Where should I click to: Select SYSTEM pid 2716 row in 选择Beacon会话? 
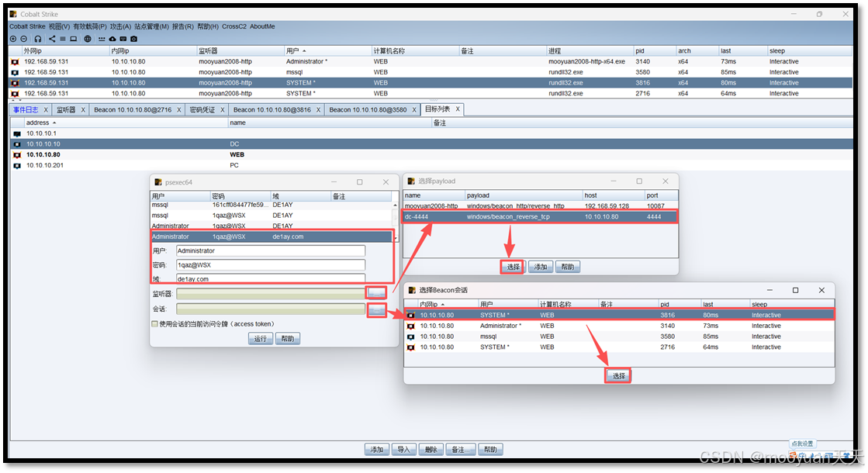click(619, 347)
